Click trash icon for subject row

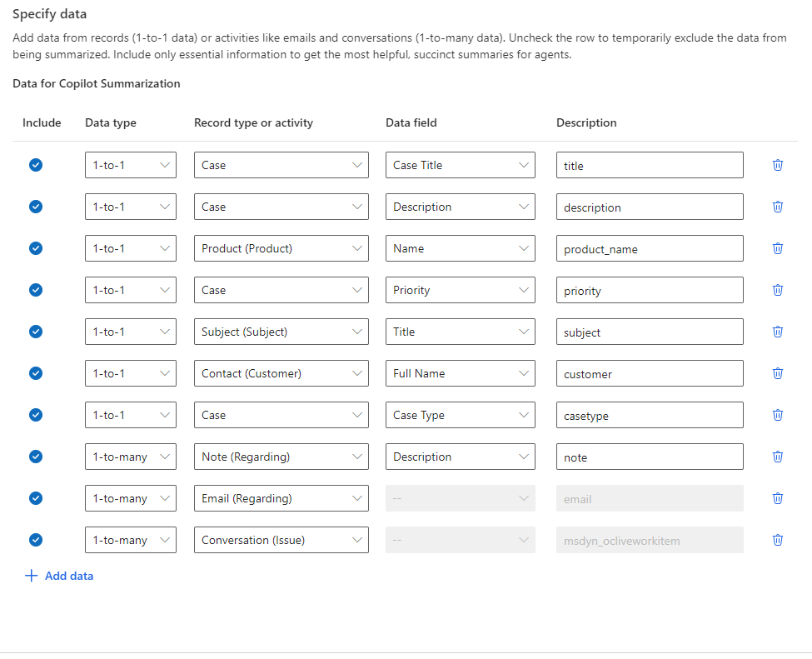778,332
